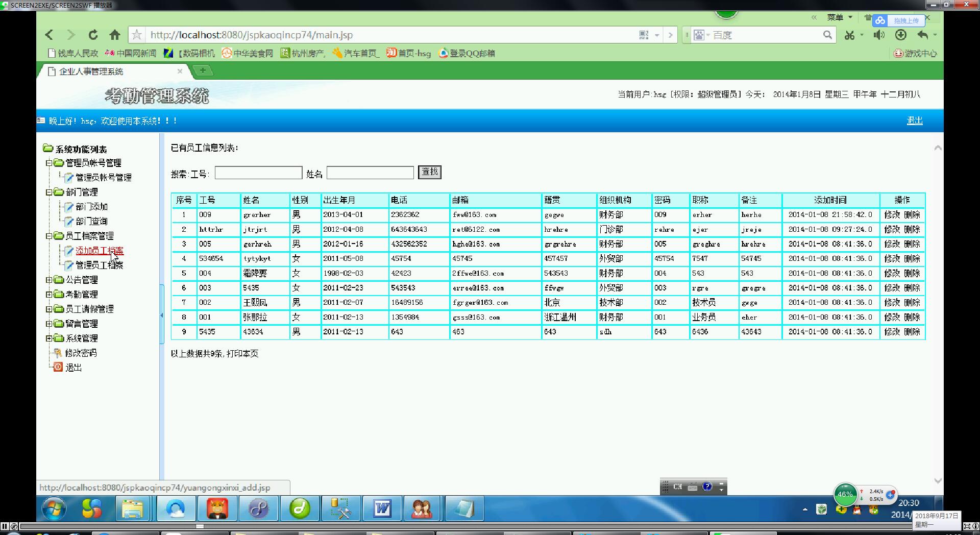Click the 工号 search input field
The height and width of the screenshot is (535, 980).
point(258,173)
